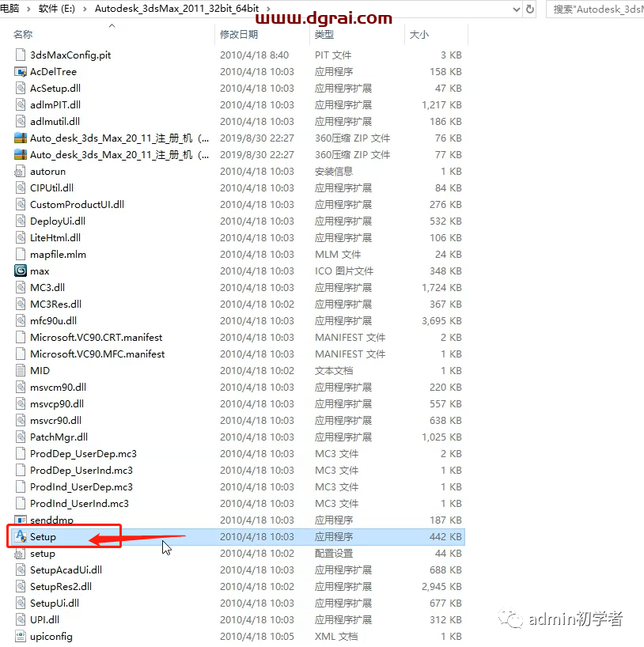This screenshot has height=647, width=644.
Task: Click the 安装信息 type cell
Action: 334,171
